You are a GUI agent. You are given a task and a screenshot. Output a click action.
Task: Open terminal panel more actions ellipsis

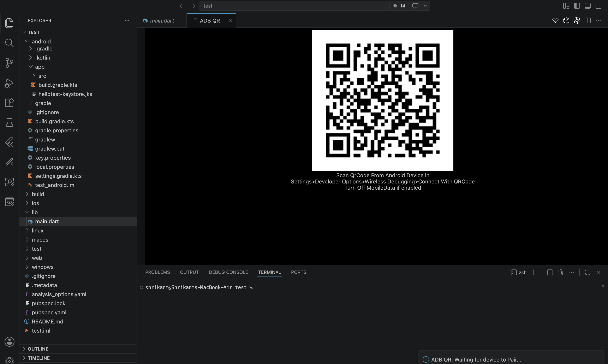point(571,272)
